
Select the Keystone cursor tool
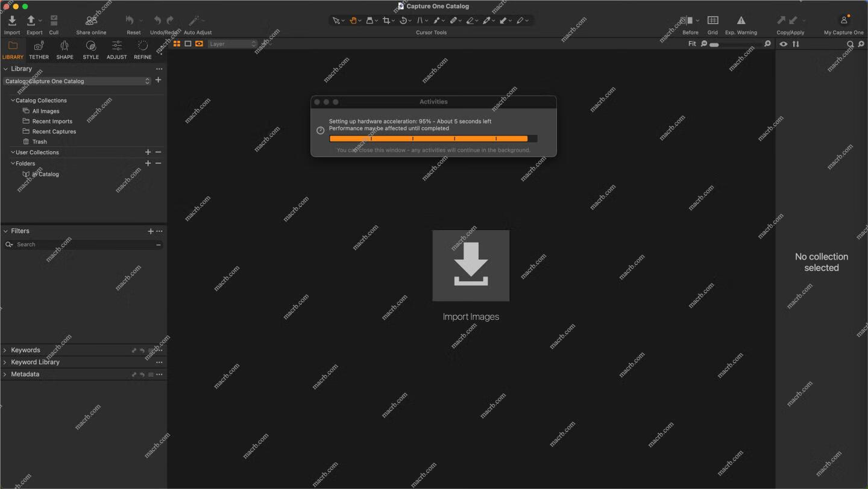coord(420,20)
